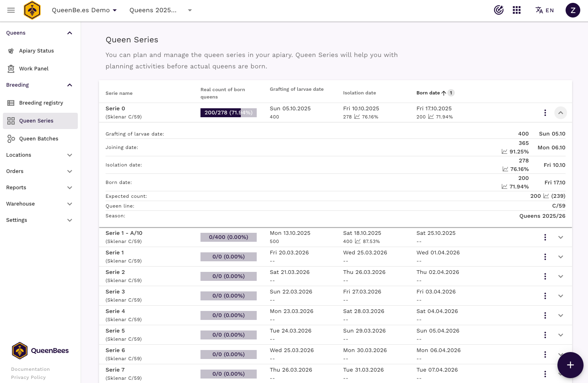Click the floating add new series button
This screenshot has width=588, height=383.
pyautogui.click(x=570, y=365)
